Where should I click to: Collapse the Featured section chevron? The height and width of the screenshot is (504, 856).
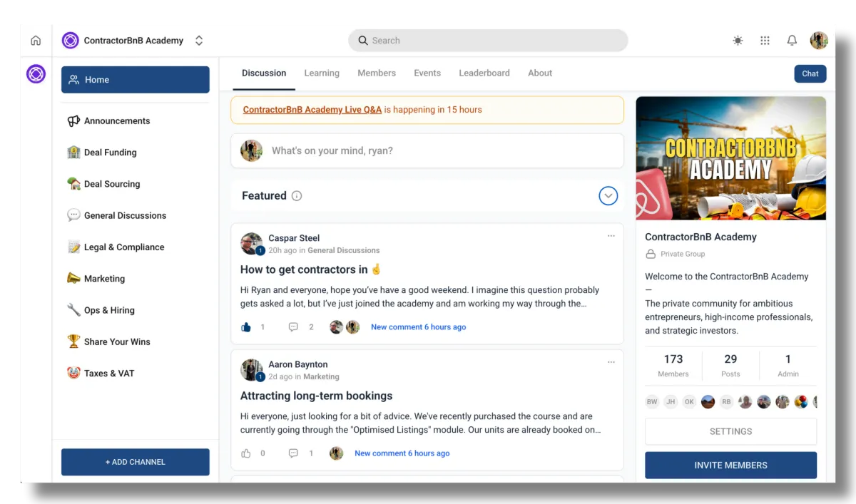point(608,195)
